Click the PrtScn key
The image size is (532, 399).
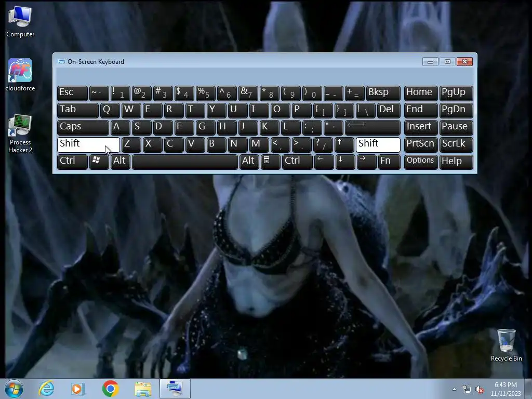click(x=421, y=144)
